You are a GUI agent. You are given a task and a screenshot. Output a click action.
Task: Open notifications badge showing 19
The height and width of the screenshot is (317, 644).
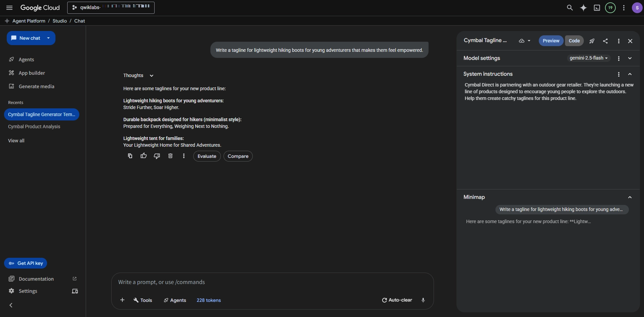[610, 8]
